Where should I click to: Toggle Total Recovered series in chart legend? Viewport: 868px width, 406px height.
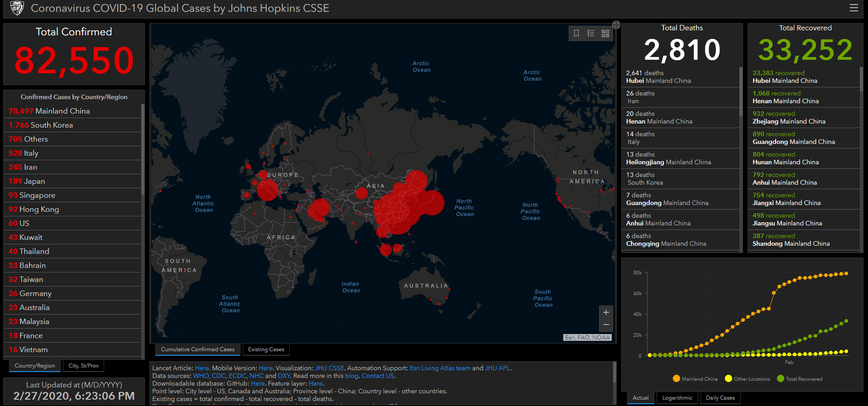point(800,379)
